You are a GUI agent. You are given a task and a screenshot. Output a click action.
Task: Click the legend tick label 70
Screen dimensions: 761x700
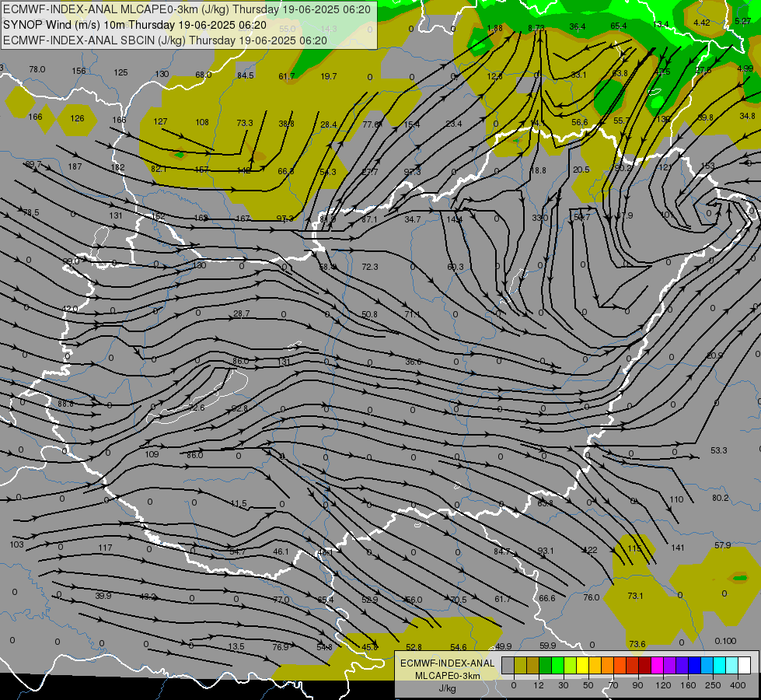coord(613,685)
